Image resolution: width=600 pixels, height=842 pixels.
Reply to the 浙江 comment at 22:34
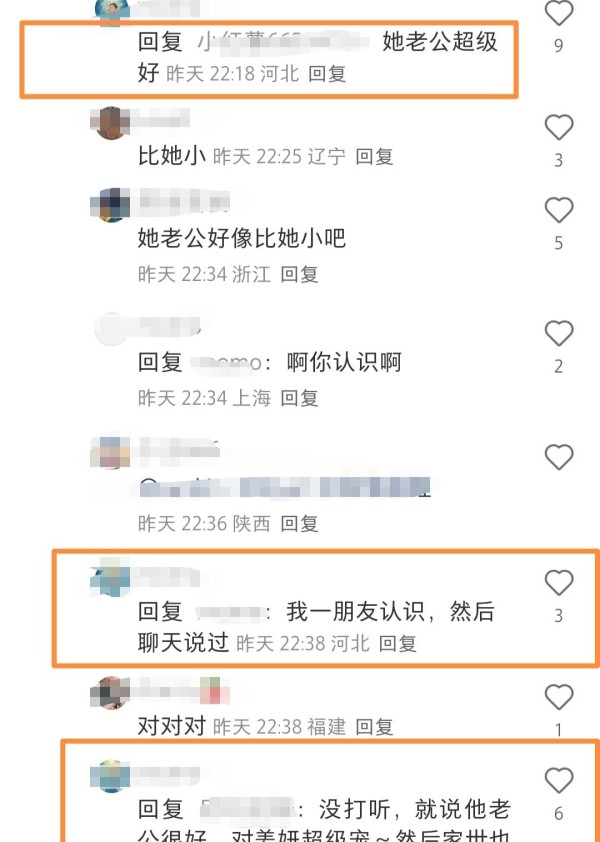pos(299,274)
